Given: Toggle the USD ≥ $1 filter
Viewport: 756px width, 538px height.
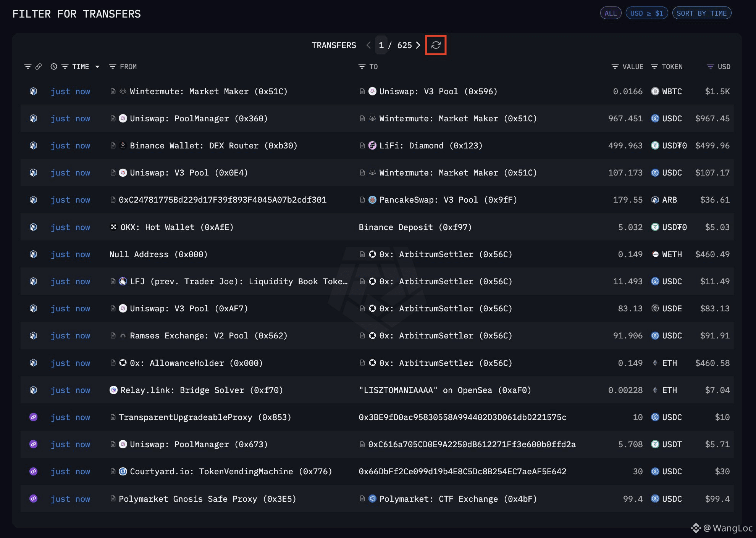Looking at the screenshot, I should (646, 13).
